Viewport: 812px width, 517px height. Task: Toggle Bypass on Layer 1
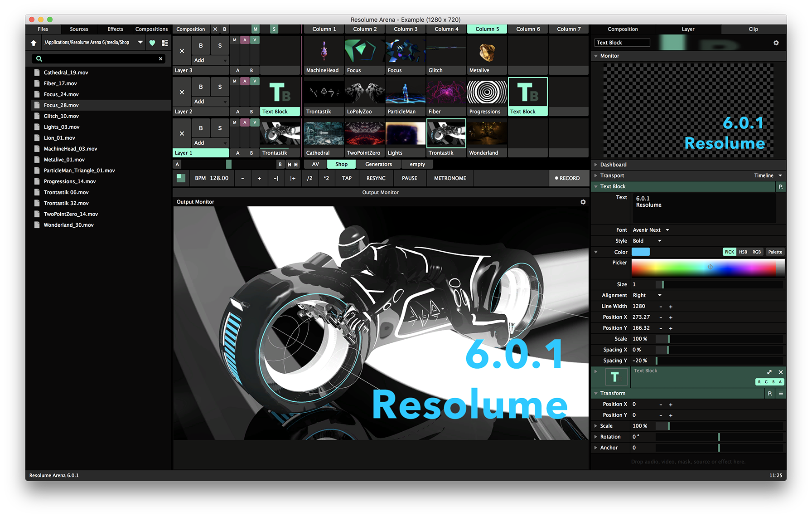coord(201,128)
